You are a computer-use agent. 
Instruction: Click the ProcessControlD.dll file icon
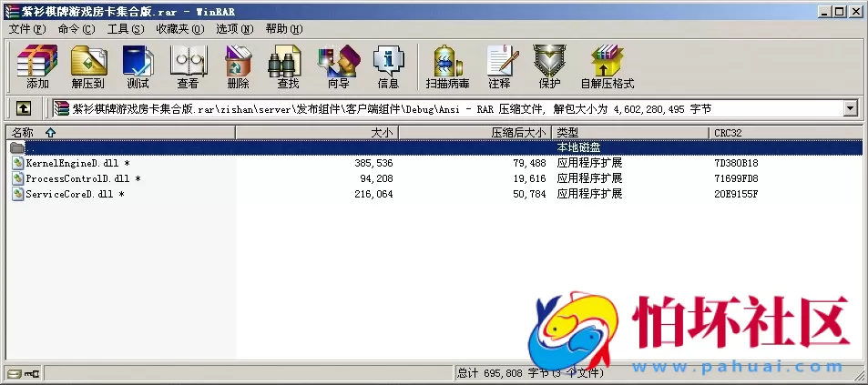click(x=17, y=178)
